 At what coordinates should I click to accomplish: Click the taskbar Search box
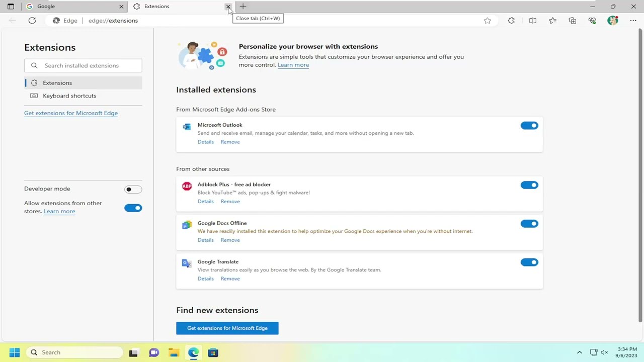coord(74,352)
